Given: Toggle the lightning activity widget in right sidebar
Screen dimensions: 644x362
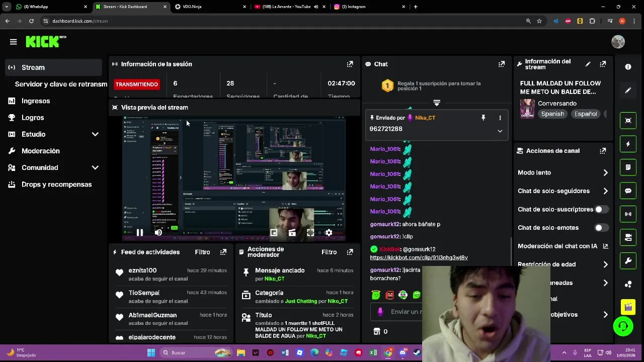Looking at the screenshot, I should pos(628,144).
